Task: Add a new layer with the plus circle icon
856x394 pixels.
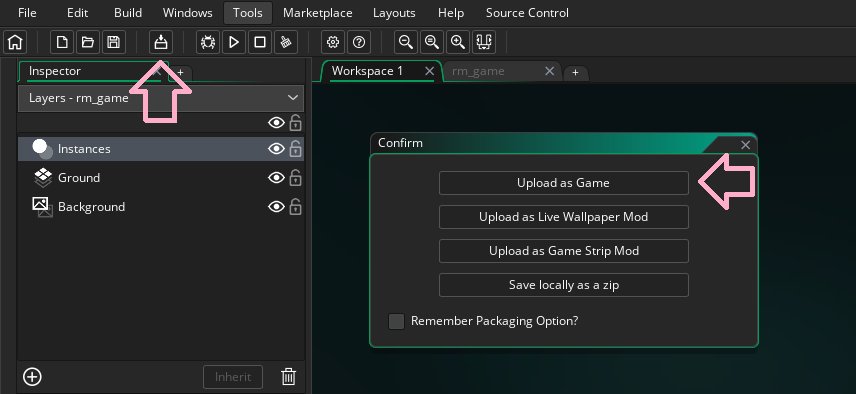Action: coord(32,377)
